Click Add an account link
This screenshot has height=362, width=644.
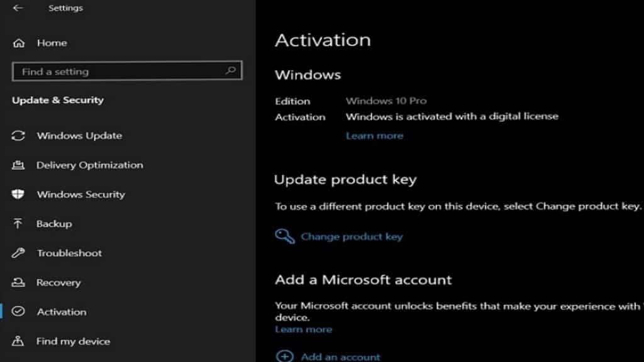click(340, 357)
